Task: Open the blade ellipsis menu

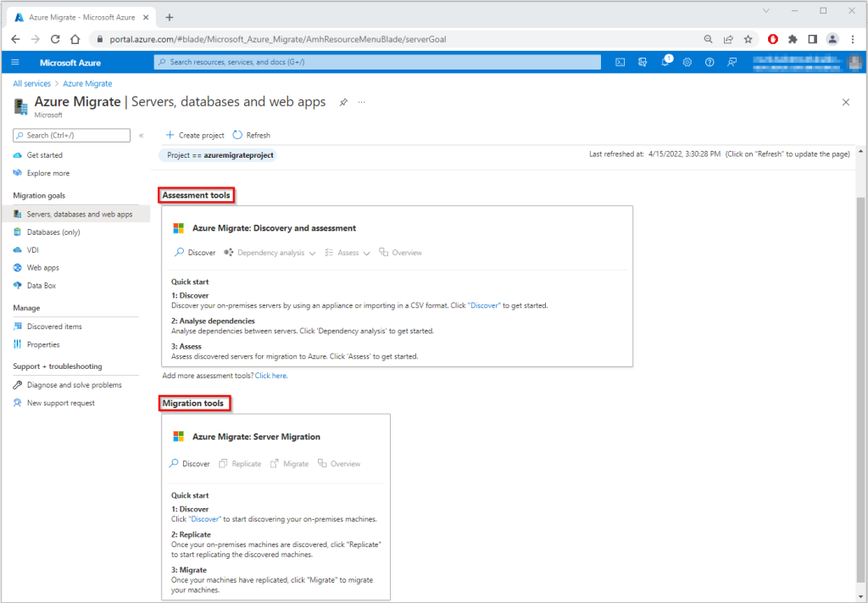Action: 361,103
